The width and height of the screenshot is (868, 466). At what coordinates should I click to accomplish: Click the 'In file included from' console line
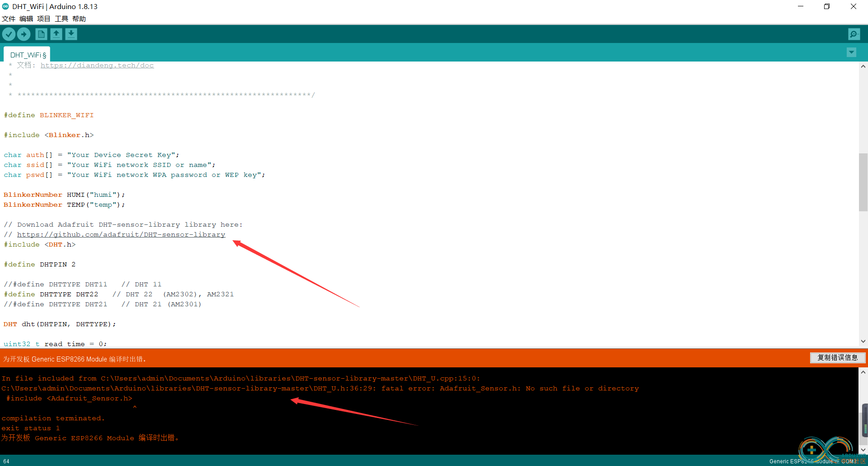[x=241, y=378]
